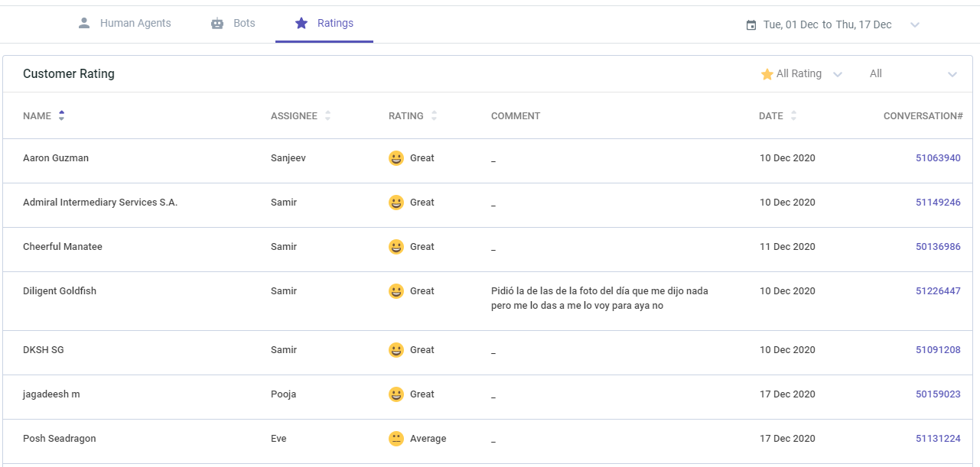Open conversation 50159023
The width and height of the screenshot is (980, 467).
click(938, 394)
